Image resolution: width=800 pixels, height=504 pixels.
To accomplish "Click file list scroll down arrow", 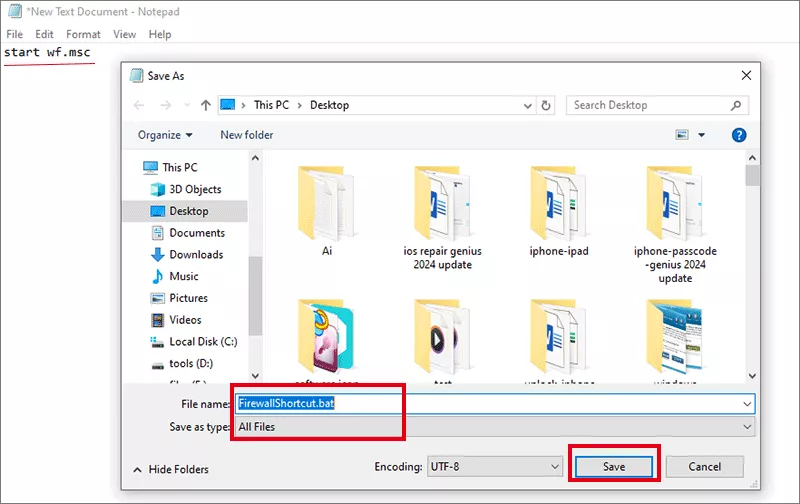I will [752, 376].
